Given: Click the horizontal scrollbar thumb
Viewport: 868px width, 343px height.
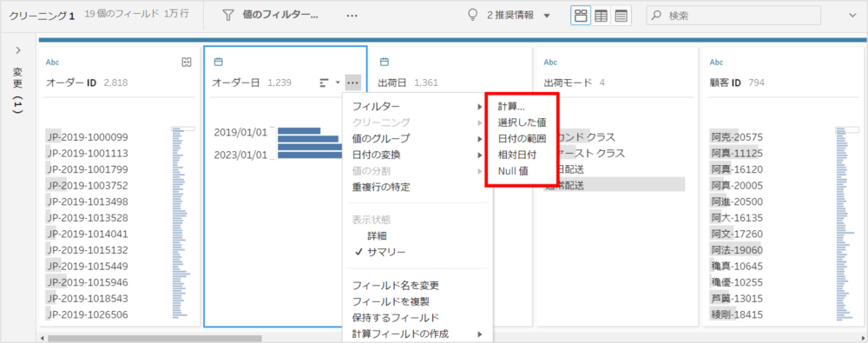Looking at the screenshot, I should (x=155, y=338).
